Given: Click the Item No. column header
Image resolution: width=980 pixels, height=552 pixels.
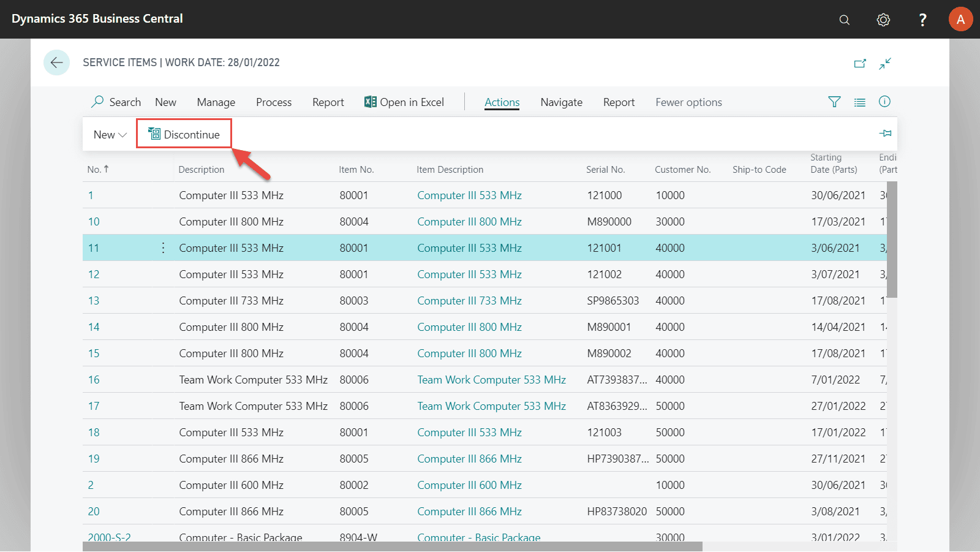Looking at the screenshot, I should pyautogui.click(x=356, y=170).
